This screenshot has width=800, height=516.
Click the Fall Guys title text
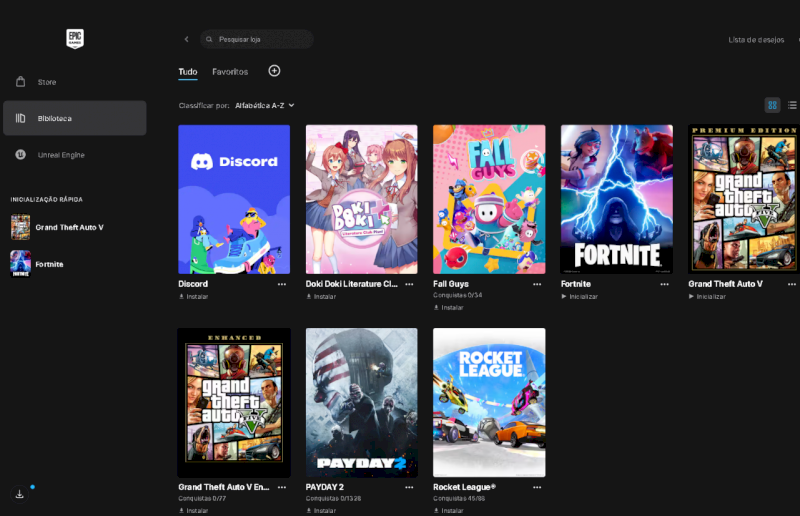tap(451, 284)
